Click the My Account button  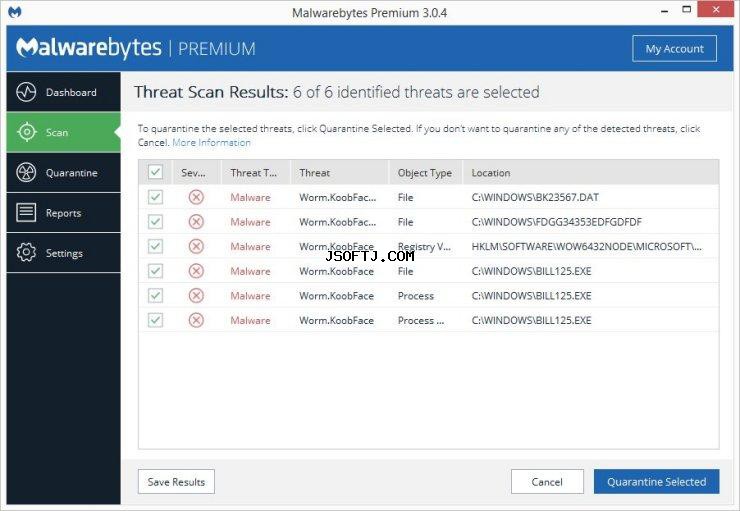coord(674,49)
